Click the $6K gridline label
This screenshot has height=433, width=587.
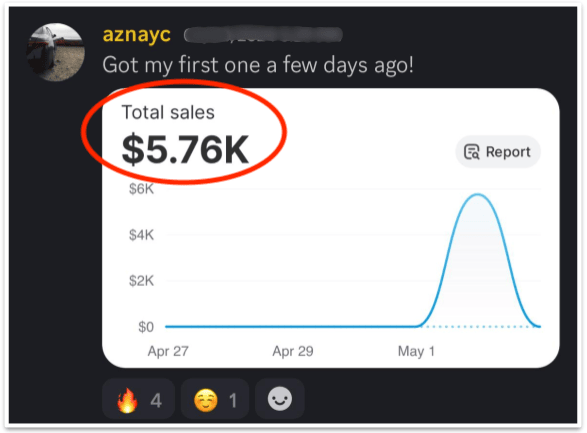(x=142, y=189)
